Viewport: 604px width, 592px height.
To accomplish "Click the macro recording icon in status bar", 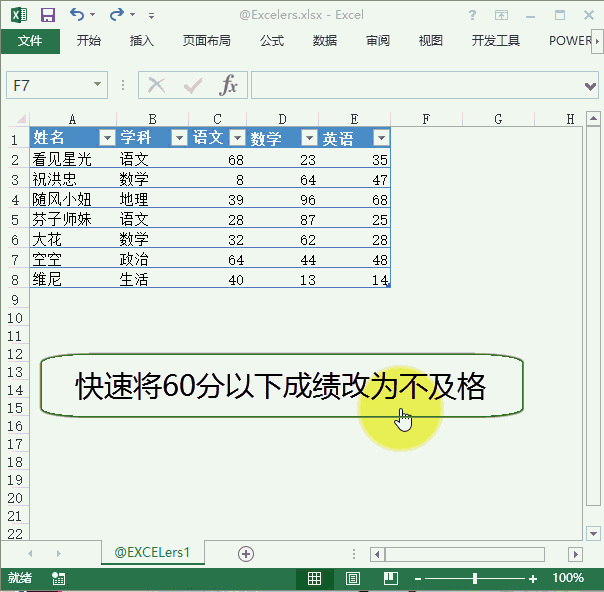I will coord(59,578).
